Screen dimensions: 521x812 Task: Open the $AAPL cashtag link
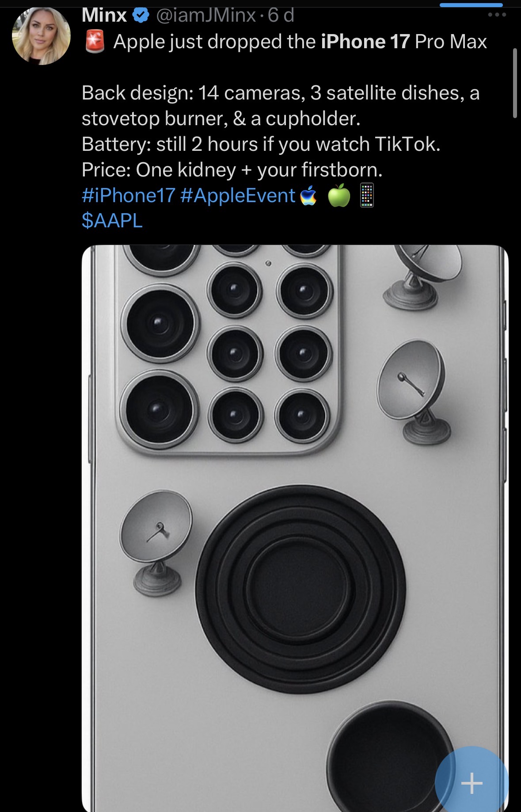[x=112, y=220]
